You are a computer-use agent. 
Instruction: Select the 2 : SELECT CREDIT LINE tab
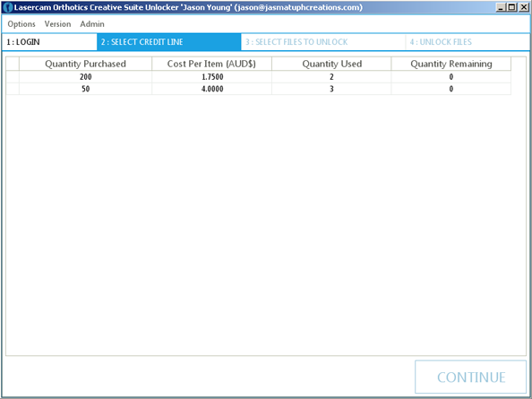(x=169, y=42)
